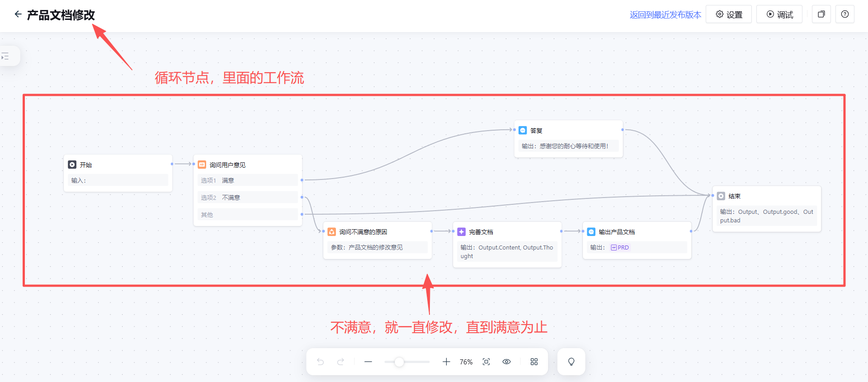Click the 输出产品文档 node output connector dot
868x382 pixels.
(691, 231)
